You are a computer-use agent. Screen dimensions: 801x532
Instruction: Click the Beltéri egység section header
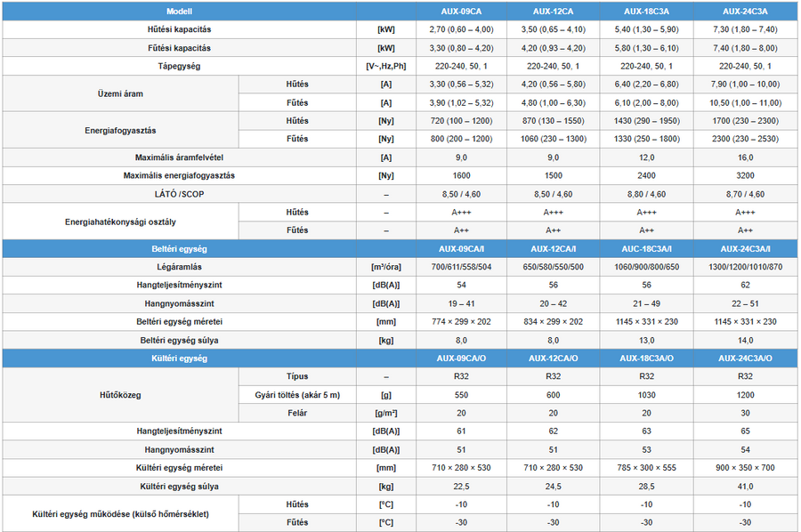(179, 248)
